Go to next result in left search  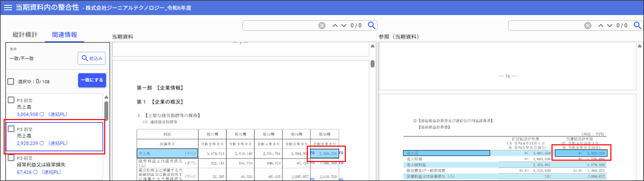click(x=344, y=26)
